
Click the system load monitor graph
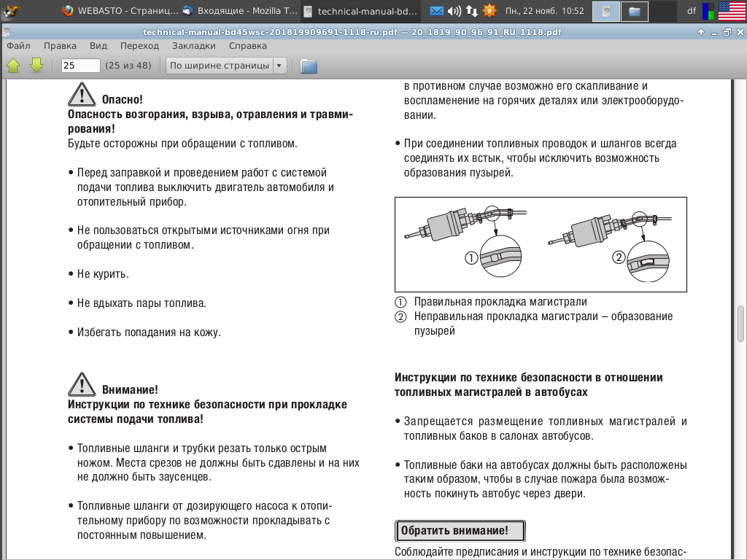click(x=708, y=11)
